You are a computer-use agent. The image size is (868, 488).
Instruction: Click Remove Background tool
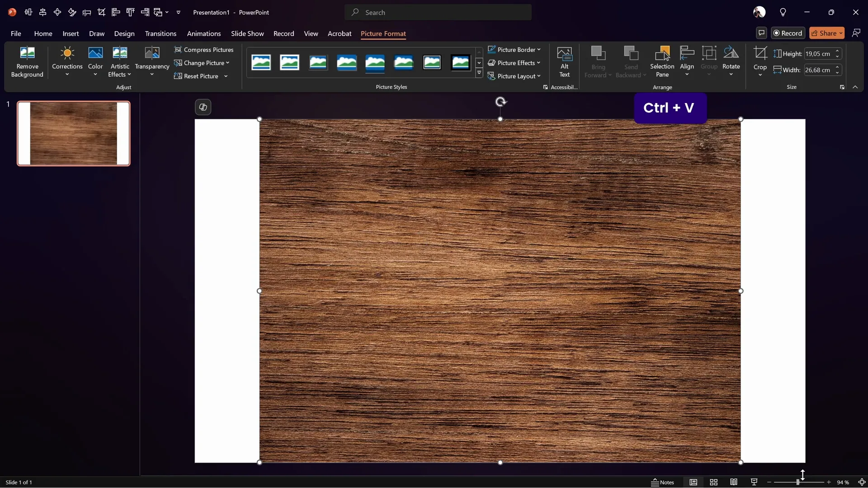coord(27,62)
